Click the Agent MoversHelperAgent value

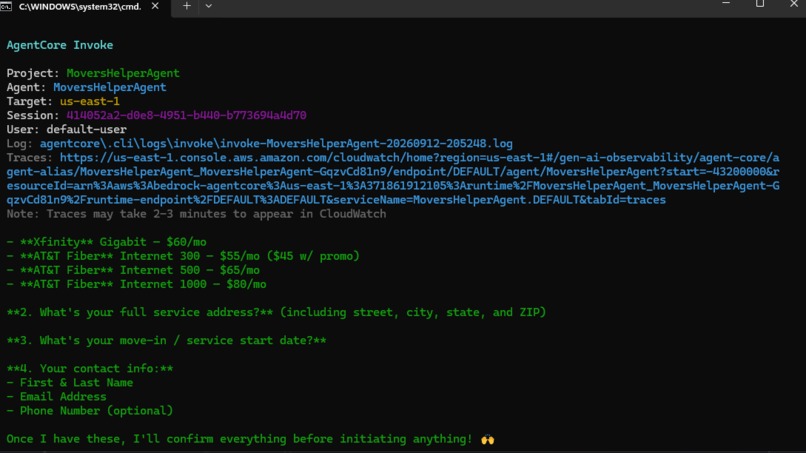coord(109,87)
